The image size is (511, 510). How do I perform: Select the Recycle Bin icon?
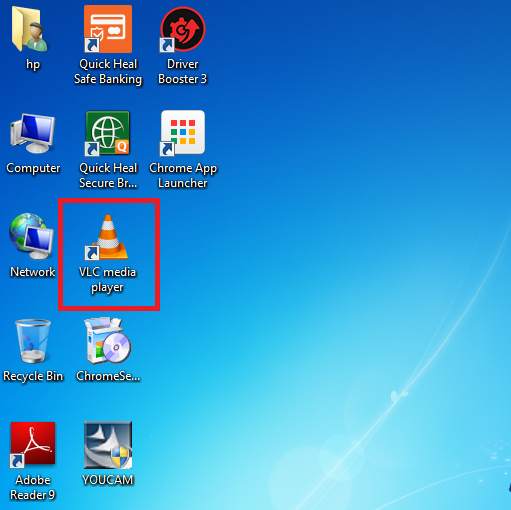[33, 341]
